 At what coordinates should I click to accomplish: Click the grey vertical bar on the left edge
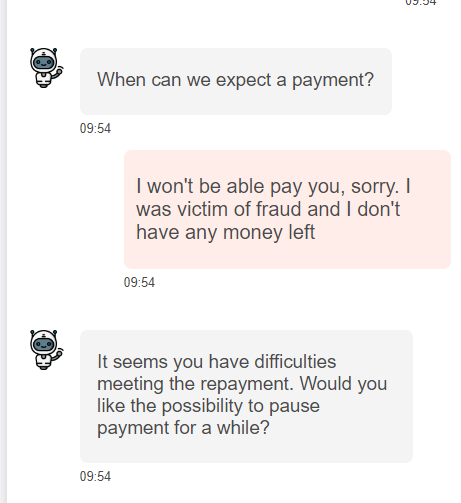(x=3, y=251)
